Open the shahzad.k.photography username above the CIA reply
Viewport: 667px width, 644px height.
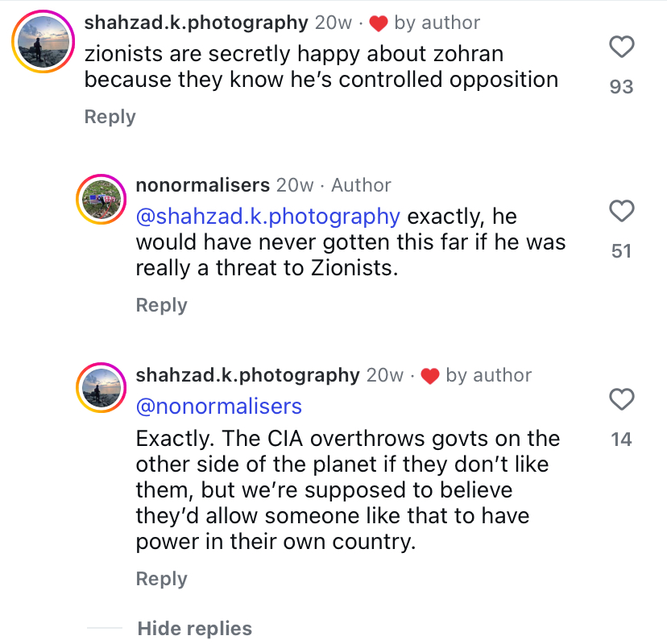[247, 375]
